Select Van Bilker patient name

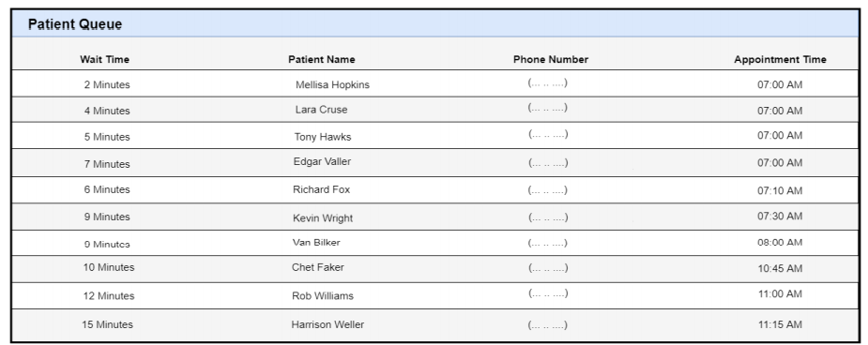point(316,243)
